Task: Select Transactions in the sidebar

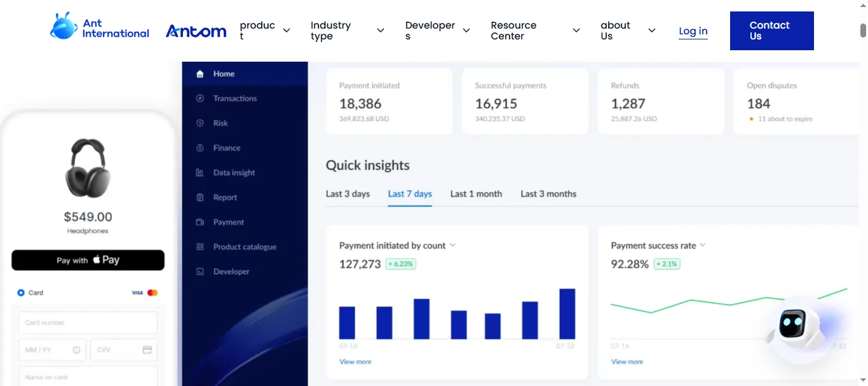Action: tap(245, 99)
